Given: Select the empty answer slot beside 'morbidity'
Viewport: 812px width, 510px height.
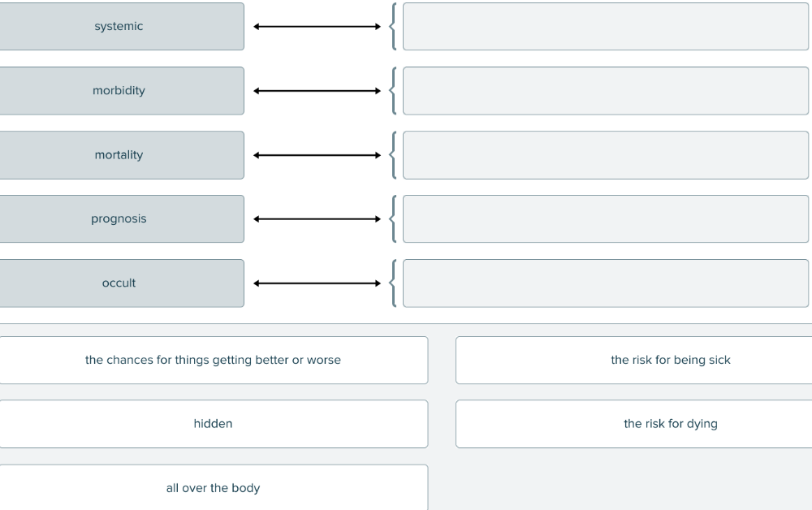Looking at the screenshot, I should coord(605,91).
